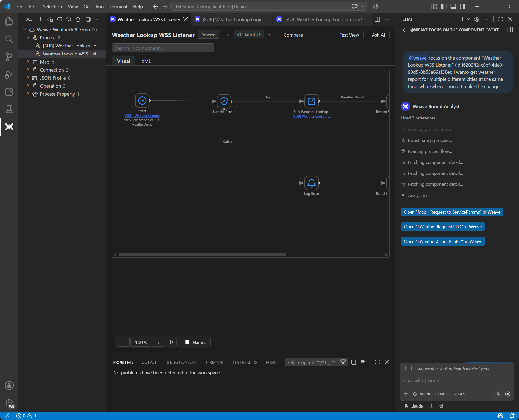Image resolution: width=519 pixels, height=420 pixels.
Task: Expand the JSON Profile folder
Action: pyautogui.click(x=28, y=78)
